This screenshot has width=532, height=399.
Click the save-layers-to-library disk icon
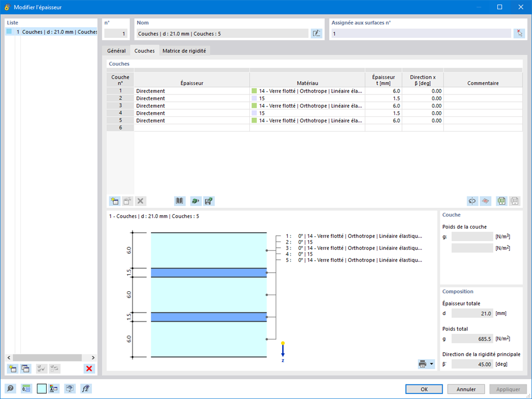209,201
